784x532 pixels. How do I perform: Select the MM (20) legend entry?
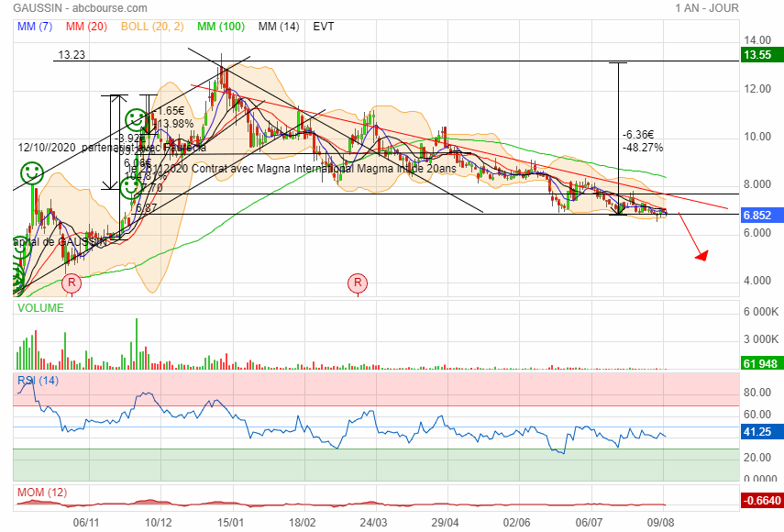pyautogui.click(x=86, y=27)
